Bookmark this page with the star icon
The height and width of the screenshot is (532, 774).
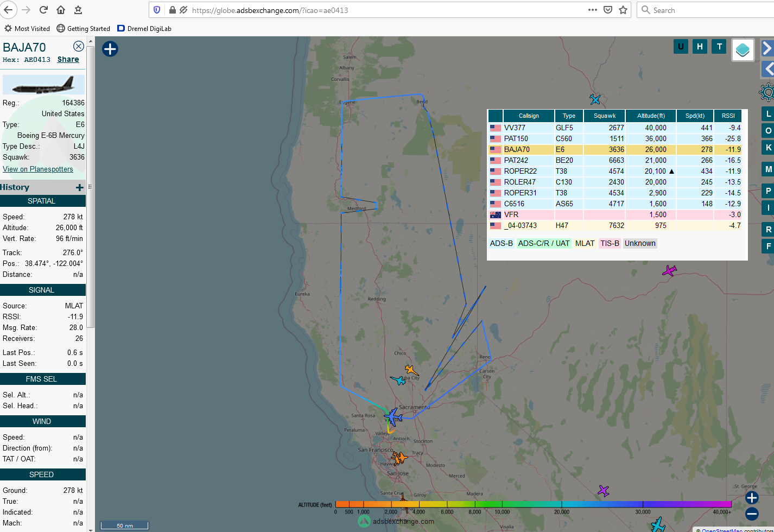[x=623, y=10]
